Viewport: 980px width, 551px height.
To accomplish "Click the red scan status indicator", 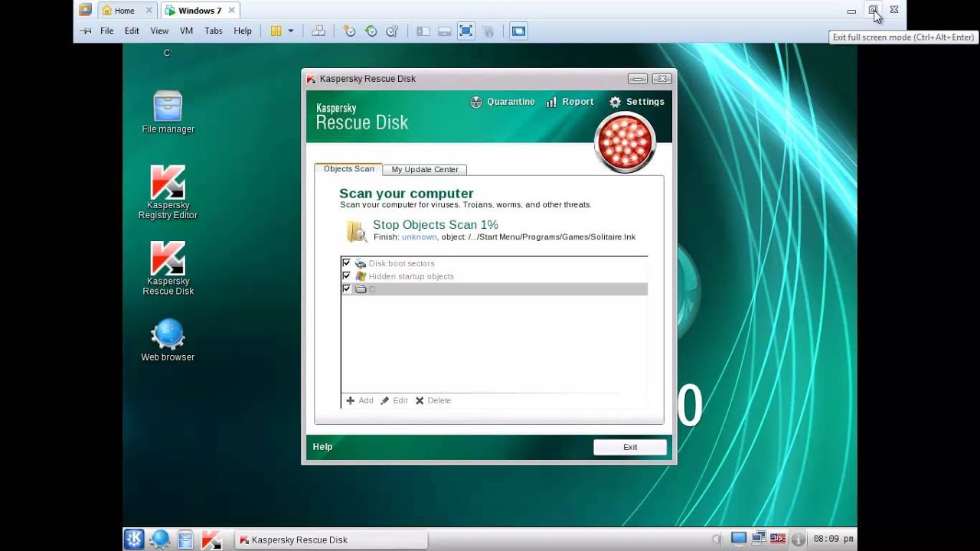I will (625, 142).
